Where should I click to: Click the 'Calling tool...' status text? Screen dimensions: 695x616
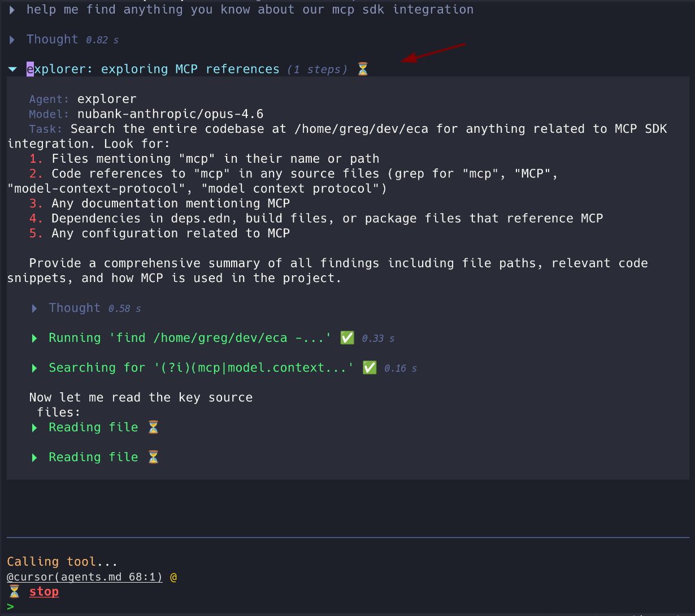(62, 562)
